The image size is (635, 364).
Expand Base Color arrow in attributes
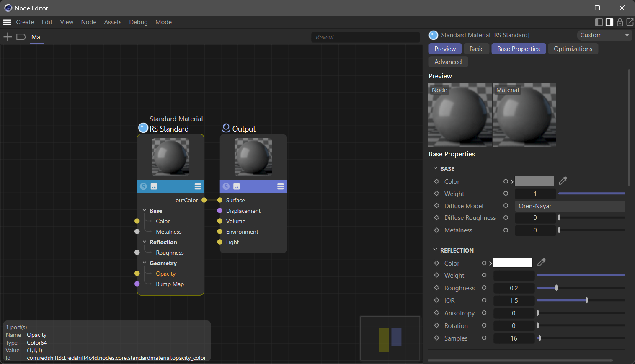point(512,181)
